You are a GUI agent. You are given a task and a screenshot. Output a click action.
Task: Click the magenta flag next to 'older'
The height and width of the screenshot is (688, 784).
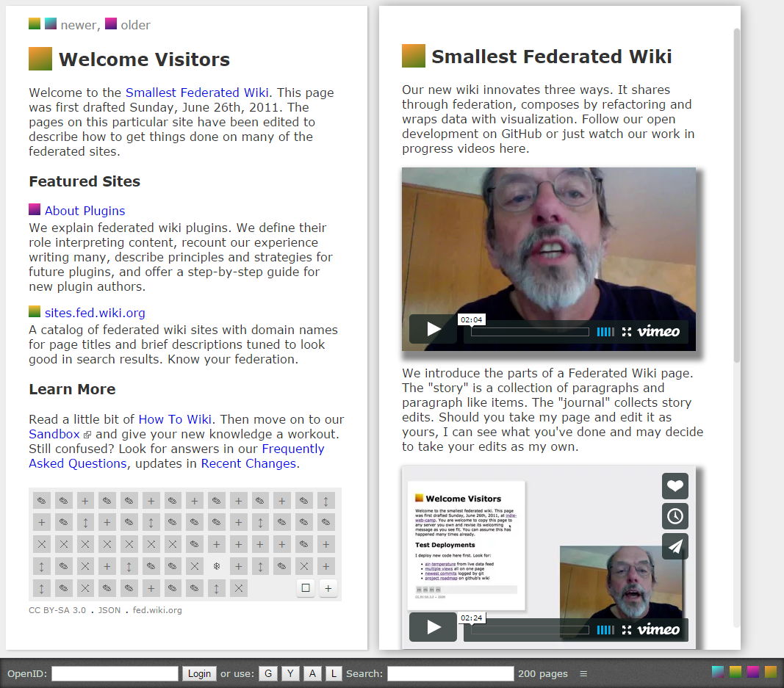click(x=111, y=23)
